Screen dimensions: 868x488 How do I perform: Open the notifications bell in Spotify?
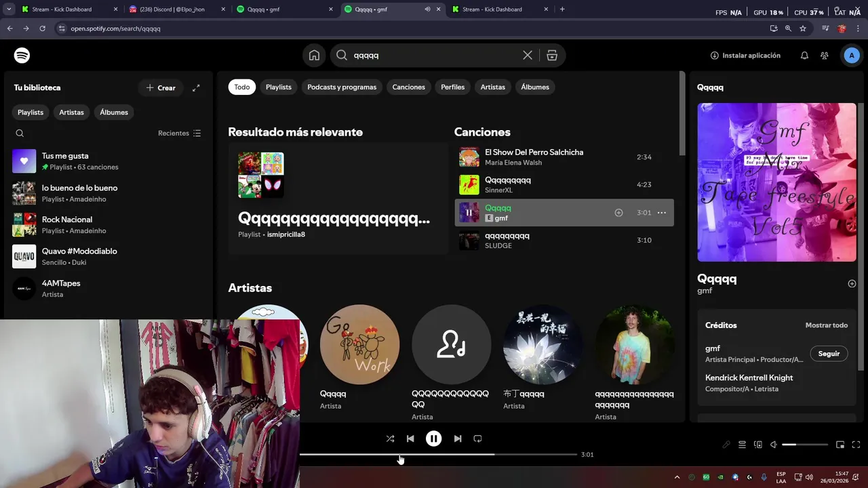tap(804, 56)
